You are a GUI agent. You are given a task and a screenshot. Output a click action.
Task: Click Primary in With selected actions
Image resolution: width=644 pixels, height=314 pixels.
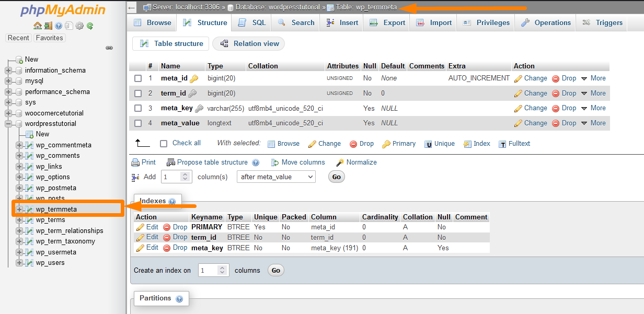click(399, 144)
